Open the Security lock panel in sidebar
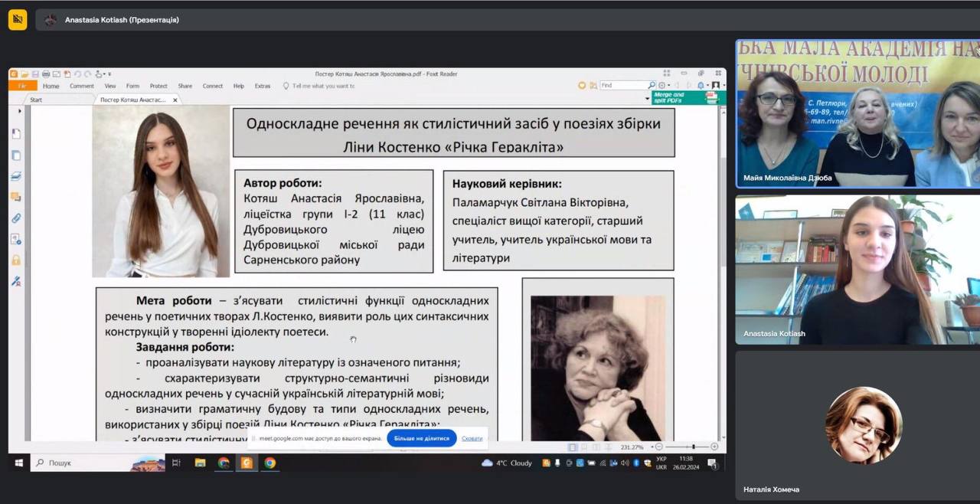The image size is (980, 504). click(16, 260)
